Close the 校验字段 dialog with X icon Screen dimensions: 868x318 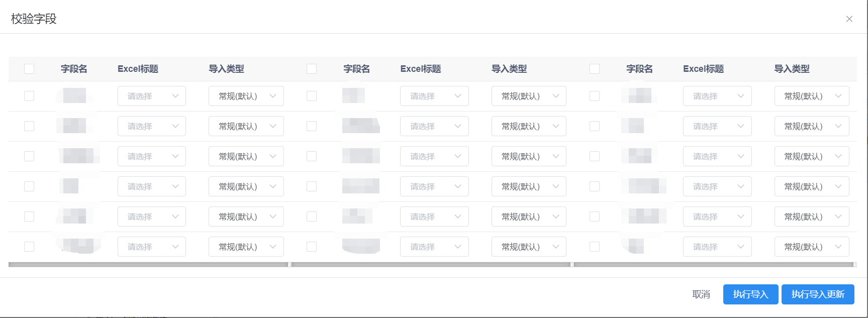849,19
